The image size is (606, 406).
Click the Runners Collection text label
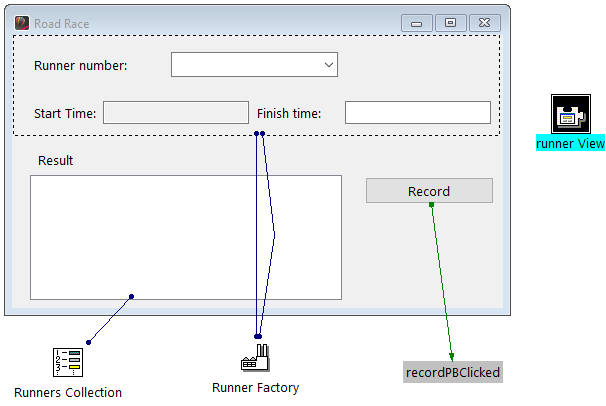pyautogui.click(x=68, y=392)
